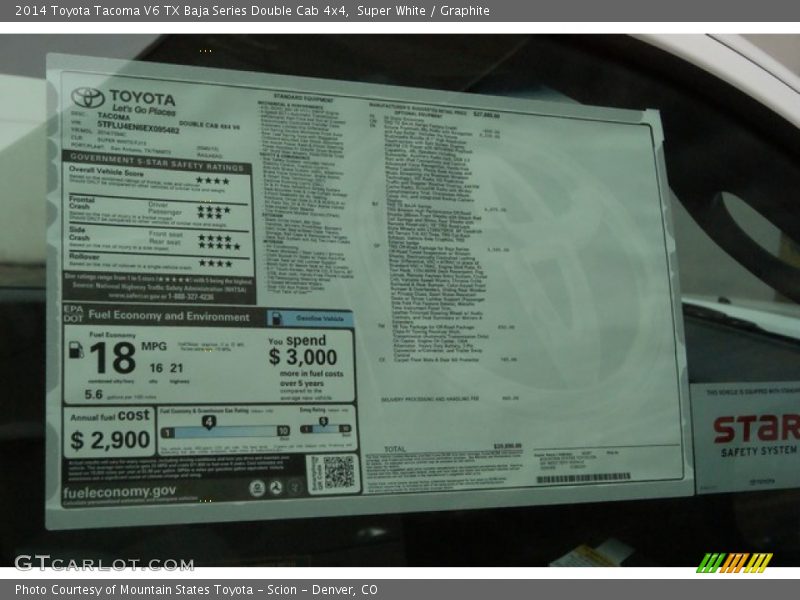Click the fuel economy rating marker 4
Viewport: 800px width, 600px height.
click(209, 422)
